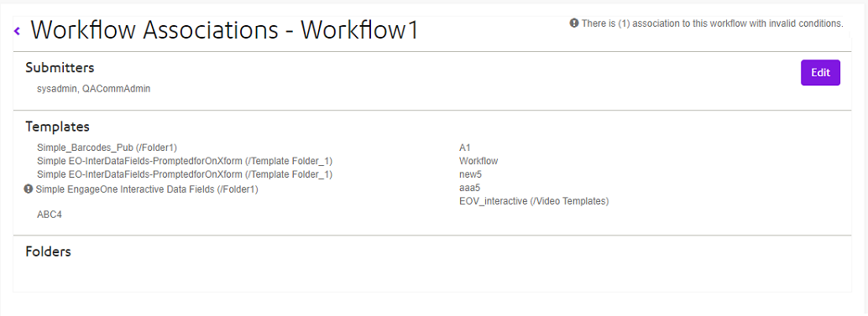
Task: Select the ABC4 template entry
Action: [50, 215]
